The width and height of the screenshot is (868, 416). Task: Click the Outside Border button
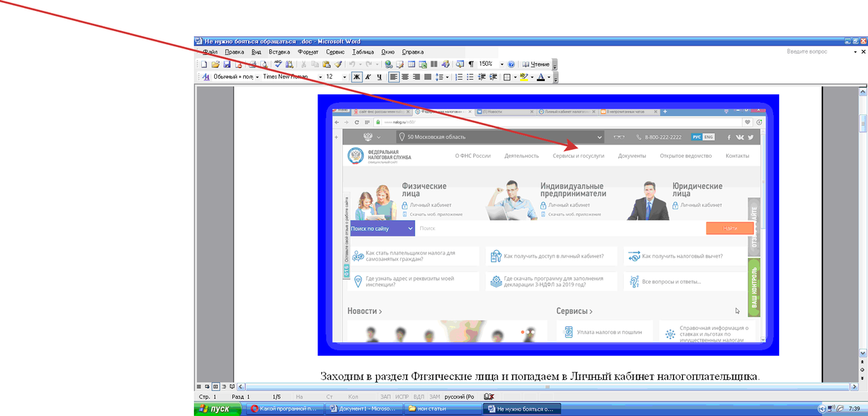click(507, 77)
